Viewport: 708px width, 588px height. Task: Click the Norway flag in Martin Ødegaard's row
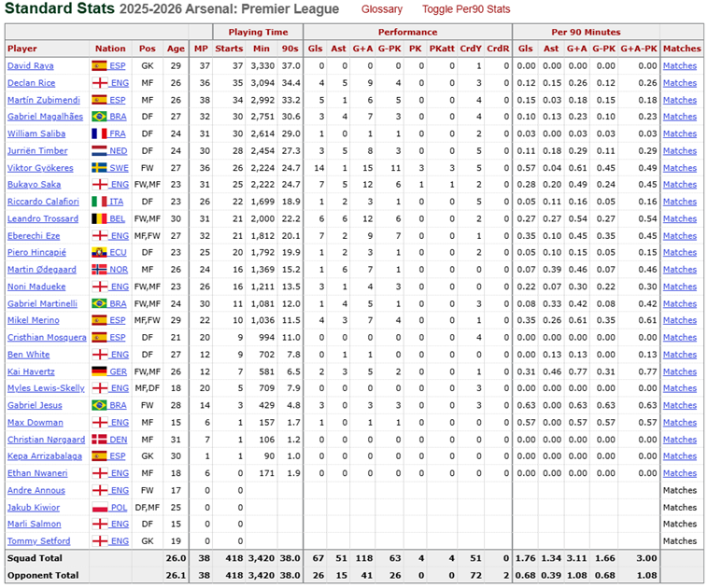[x=99, y=270]
